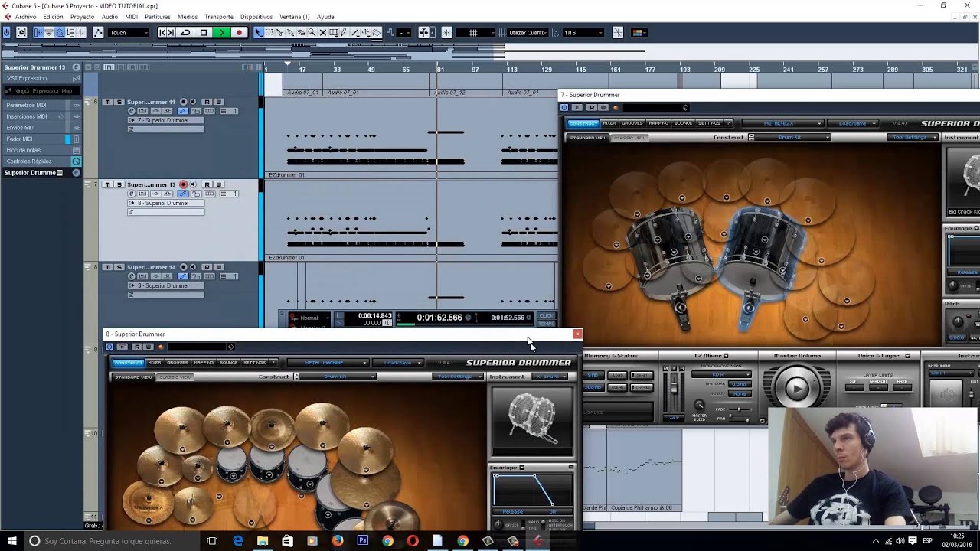Open the Grooves tab in window 8 Superior Drummer
The height and width of the screenshot is (551, 980).
(x=178, y=363)
